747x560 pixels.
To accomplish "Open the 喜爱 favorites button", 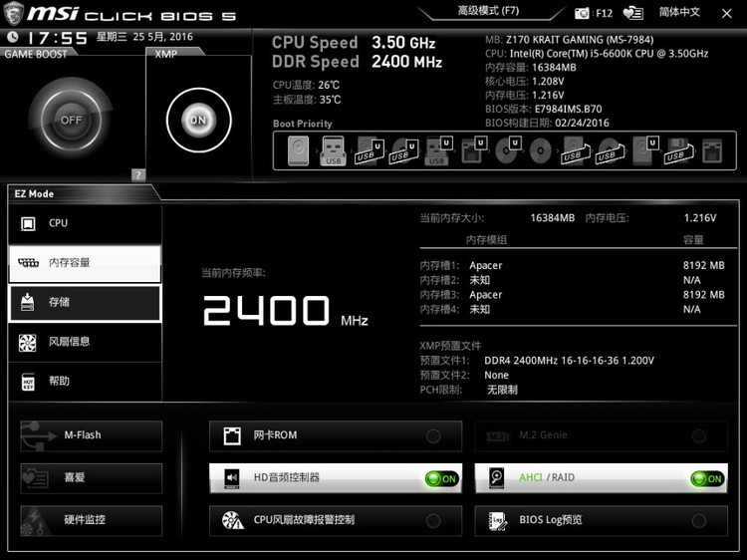I will pyautogui.click(x=91, y=478).
